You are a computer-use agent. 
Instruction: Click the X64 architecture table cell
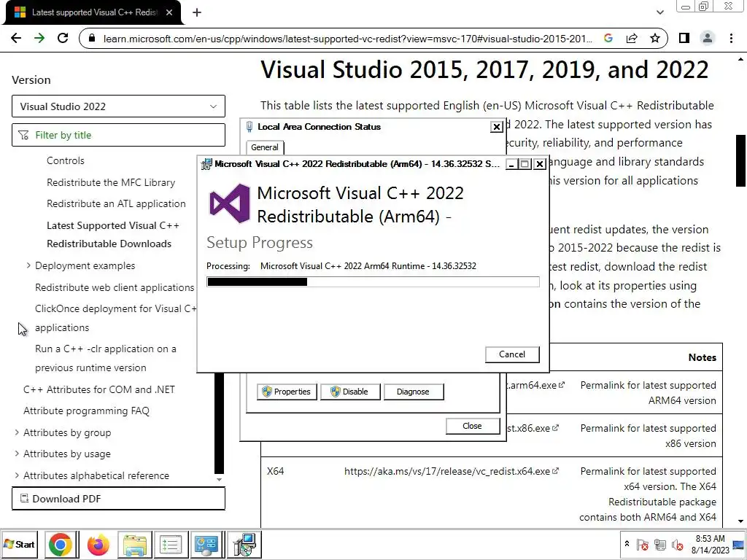pyautogui.click(x=275, y=472)
